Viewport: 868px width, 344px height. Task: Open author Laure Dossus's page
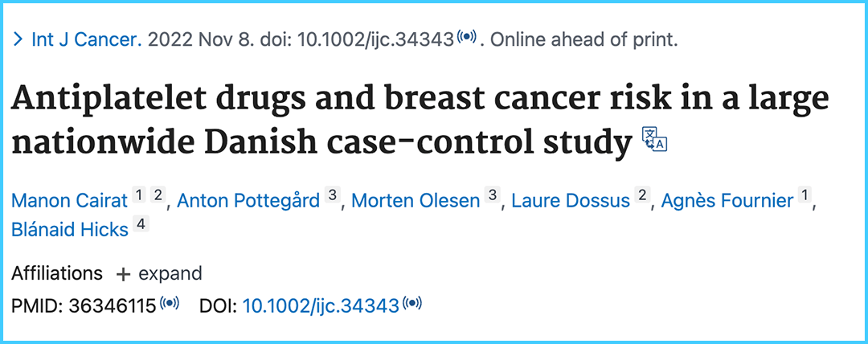tap(570, 200)
